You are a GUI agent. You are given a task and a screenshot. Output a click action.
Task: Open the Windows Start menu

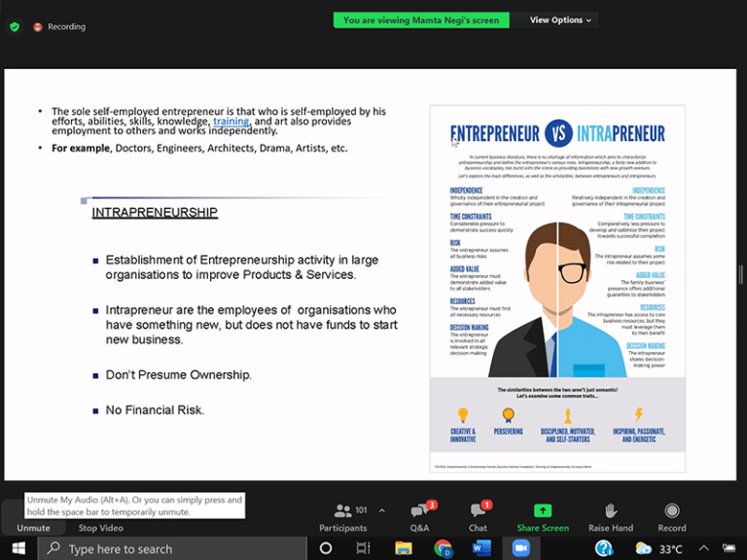tap(18, 548)
